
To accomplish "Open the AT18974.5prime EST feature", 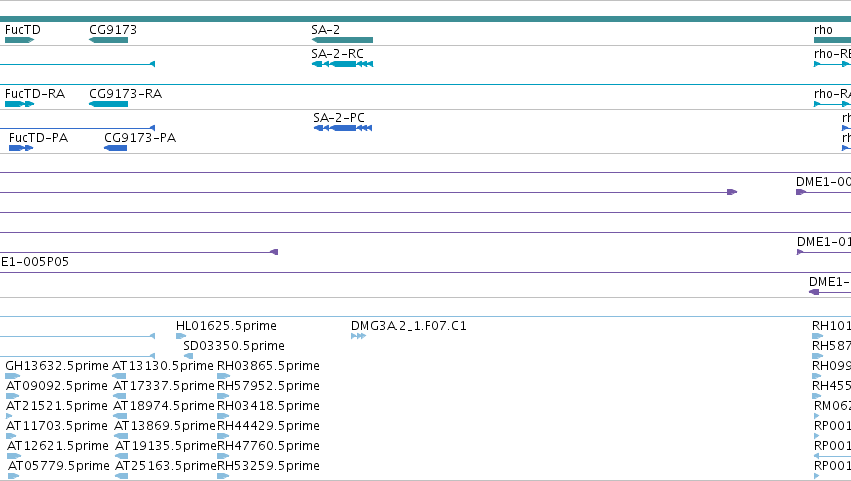I will pyautogui.click(x=164, y=406).
